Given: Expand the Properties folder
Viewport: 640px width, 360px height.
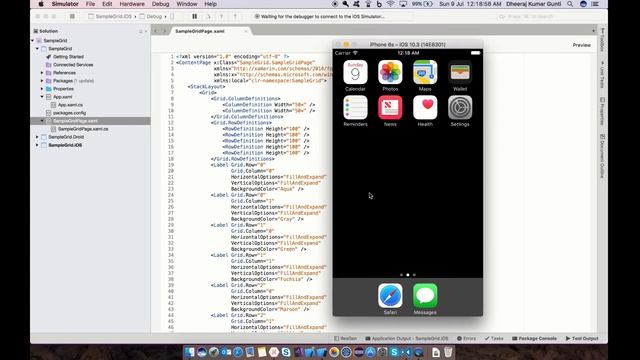Looking at the screenshot, I should tap(42, 89).
